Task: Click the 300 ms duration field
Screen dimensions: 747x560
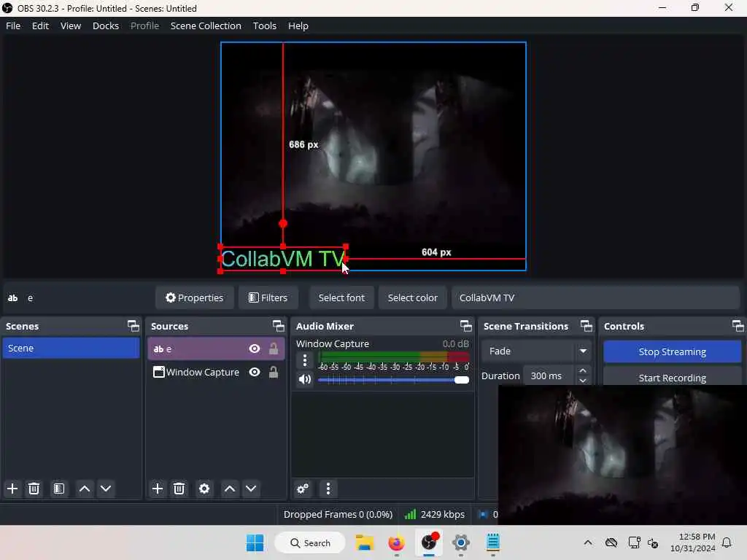Action: (550, 376)
